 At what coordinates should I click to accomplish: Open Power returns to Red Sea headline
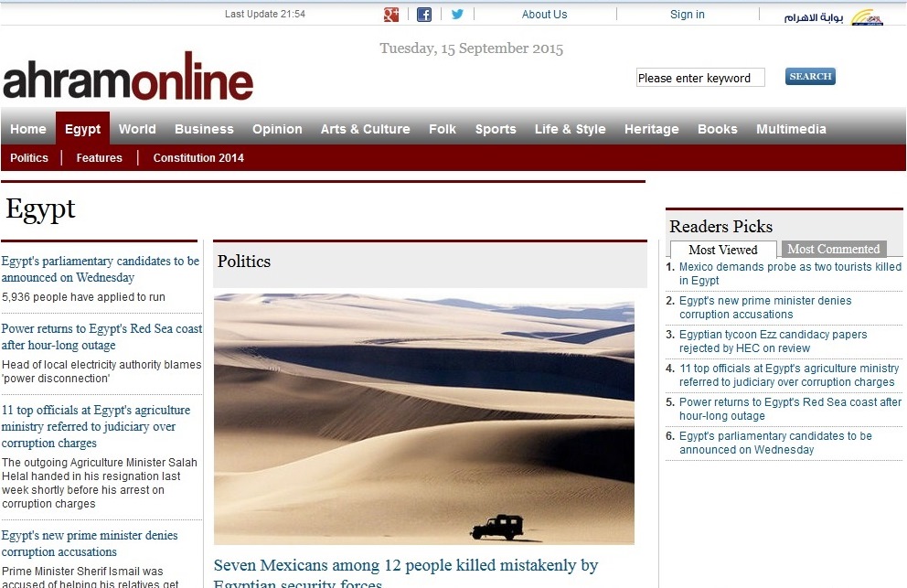(x=101, y=337)
